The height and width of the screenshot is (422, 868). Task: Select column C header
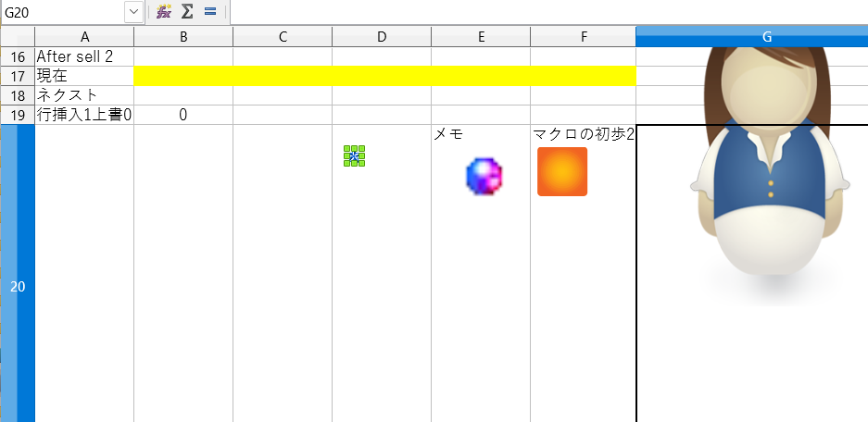283,37
